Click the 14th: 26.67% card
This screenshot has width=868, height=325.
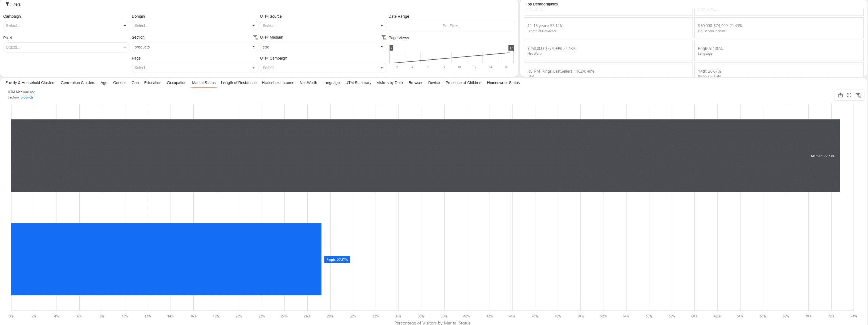click(x=779, y=70)
